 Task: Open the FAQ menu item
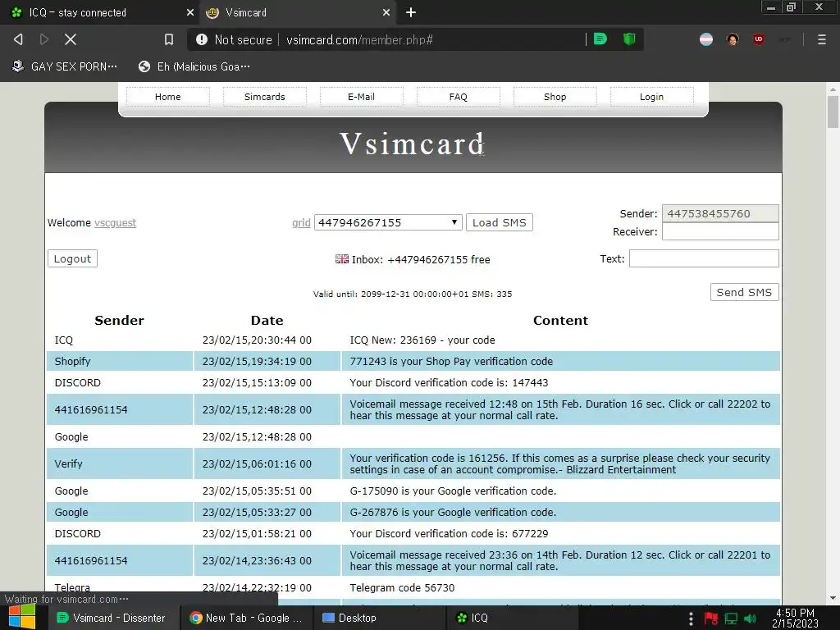(x=458, y=97)
